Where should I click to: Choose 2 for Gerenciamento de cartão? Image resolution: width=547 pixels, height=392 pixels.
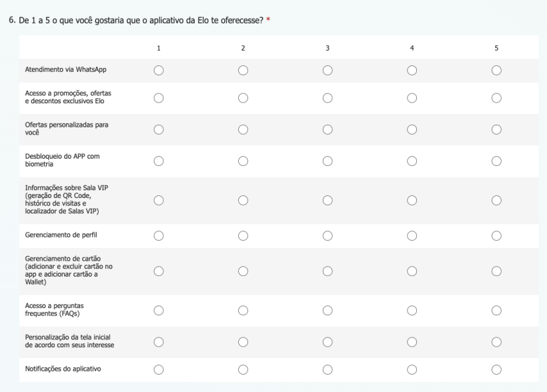pyautogui.click(x=243, y=271)
